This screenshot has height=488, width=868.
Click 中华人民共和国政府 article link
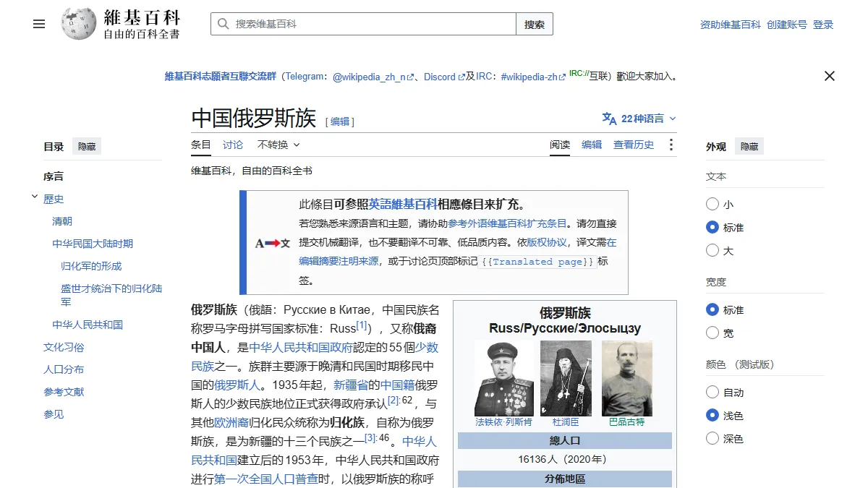pos(301,347)
